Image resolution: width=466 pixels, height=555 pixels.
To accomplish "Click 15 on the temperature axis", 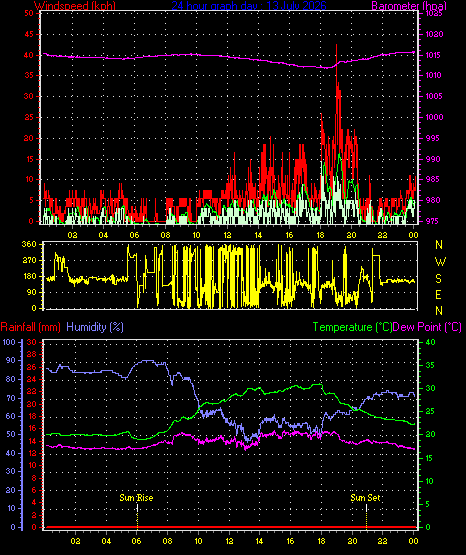I will 430,458.
